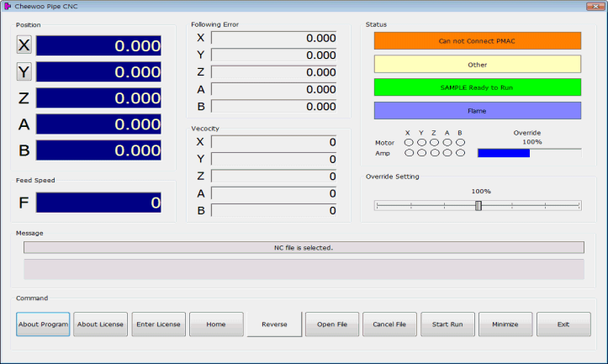Click the Motor Z indicator circle
This screenshot has height=364, width=608.
[x=435, y=143]
